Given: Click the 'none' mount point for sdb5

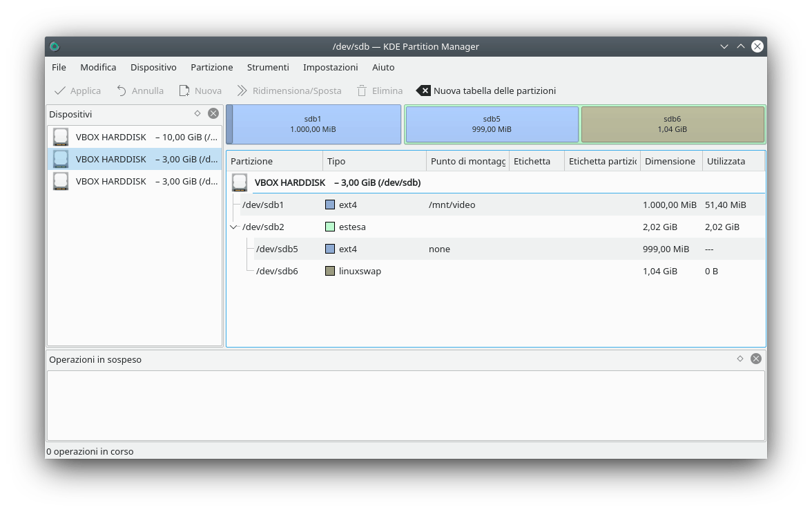Looking at the screenshot, I should [x=439, y=249].
